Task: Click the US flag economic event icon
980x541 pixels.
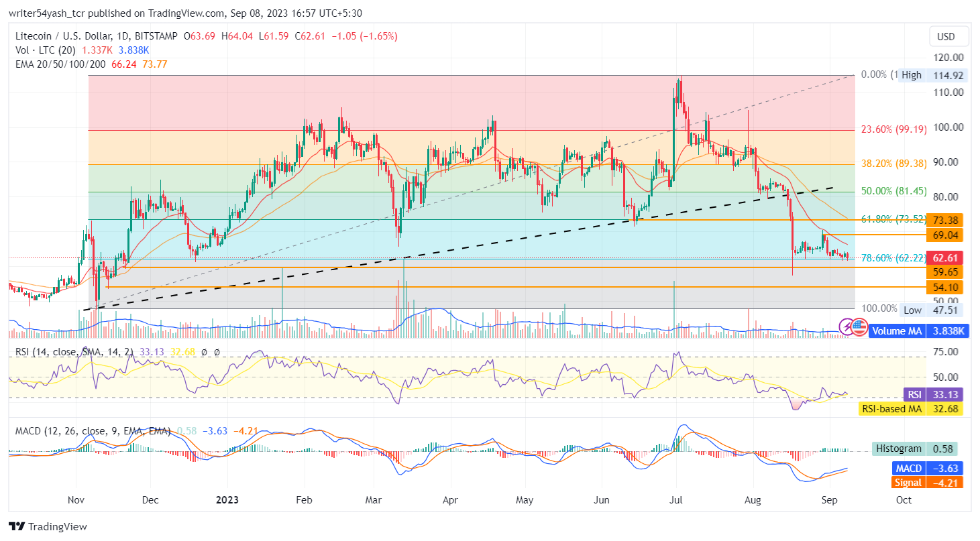Action: (860, 326)
